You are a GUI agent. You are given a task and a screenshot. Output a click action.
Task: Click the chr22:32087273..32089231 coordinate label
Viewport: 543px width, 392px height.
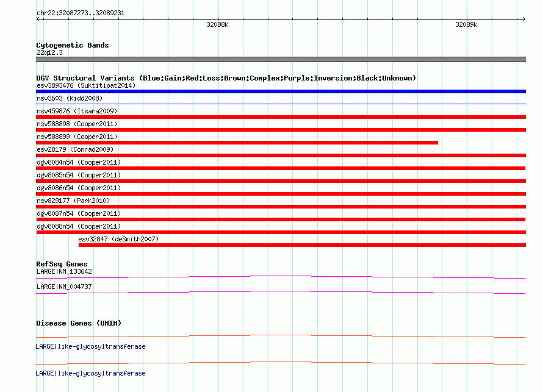(81, 13)
